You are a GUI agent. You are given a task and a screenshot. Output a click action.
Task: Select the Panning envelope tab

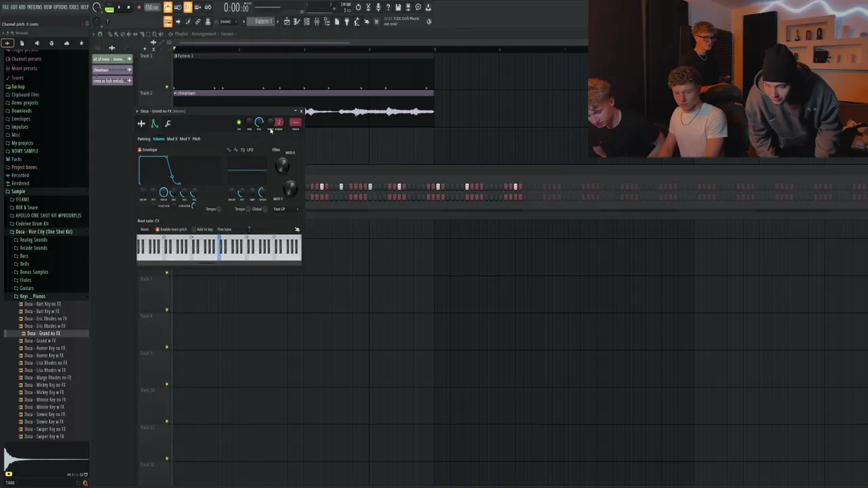(x=144, y=139)
